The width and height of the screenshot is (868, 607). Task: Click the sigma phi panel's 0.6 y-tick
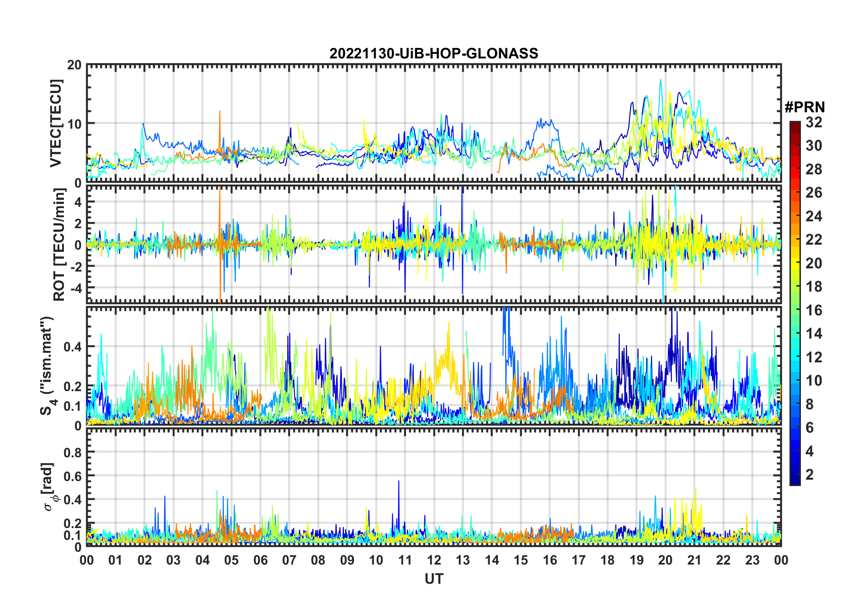(73, 476)
